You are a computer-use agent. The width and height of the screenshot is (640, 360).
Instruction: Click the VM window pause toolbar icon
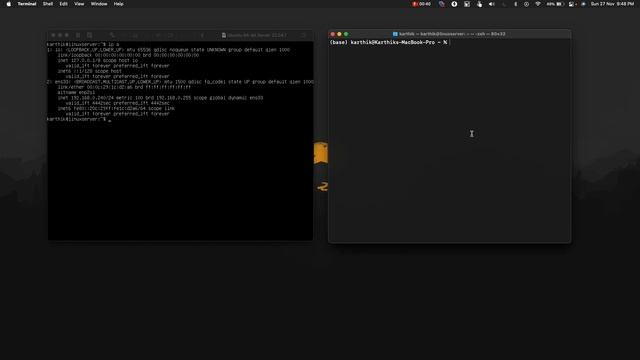tap(78, 36)
